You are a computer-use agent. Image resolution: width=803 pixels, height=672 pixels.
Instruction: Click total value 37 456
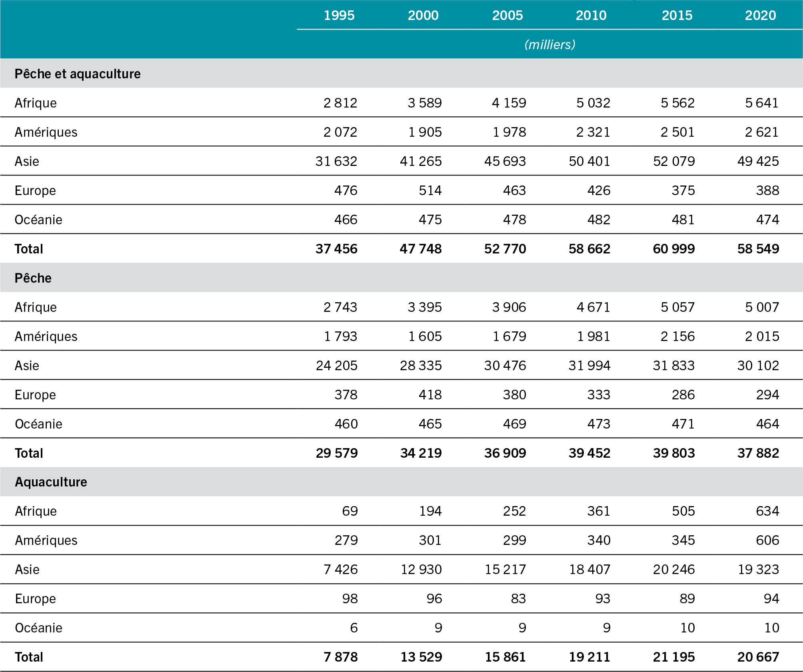336,249
